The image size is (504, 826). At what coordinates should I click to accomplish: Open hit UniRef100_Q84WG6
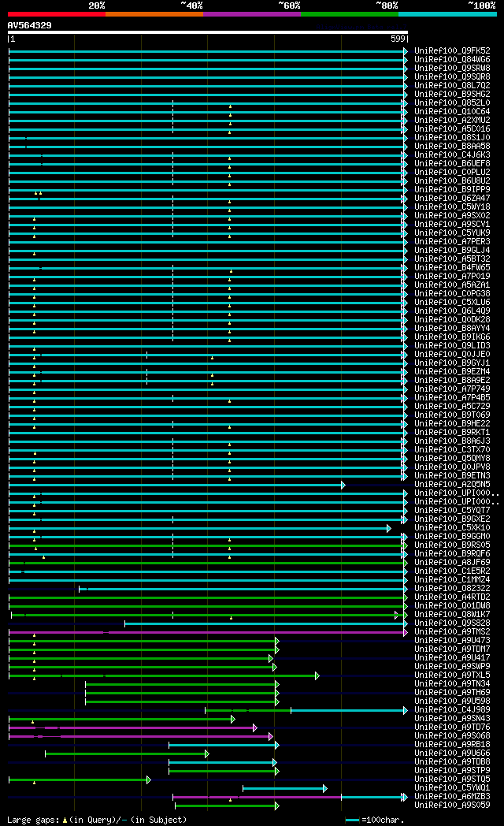click(x=452, y=60)
